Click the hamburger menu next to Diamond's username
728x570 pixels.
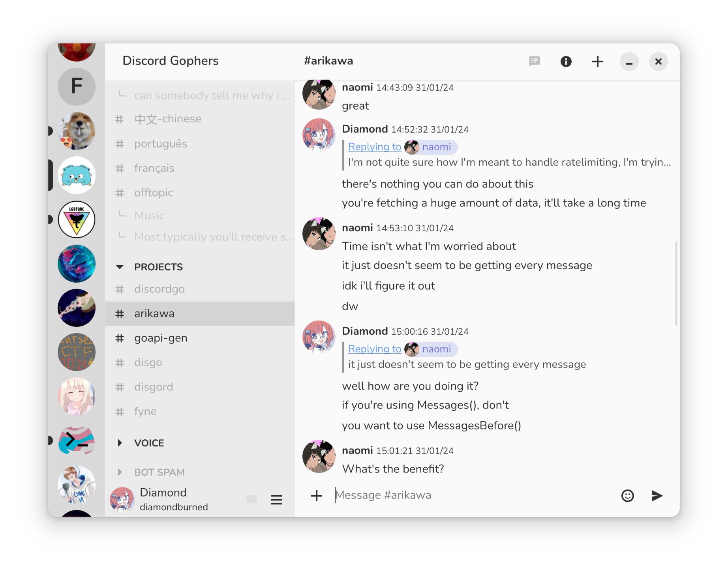[276, 500]
